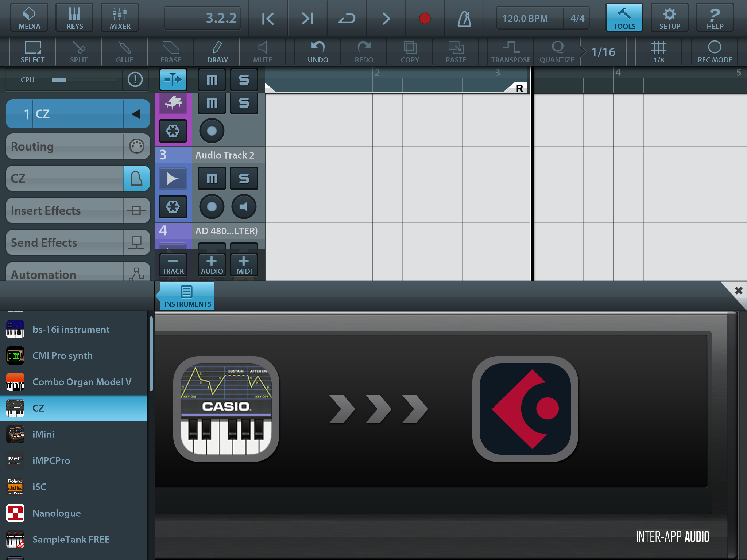Image resolution: width=747 pixels, height=560 pixels.
Task: Set the tempo in the 120.0 BPM field
Action: 529,18
